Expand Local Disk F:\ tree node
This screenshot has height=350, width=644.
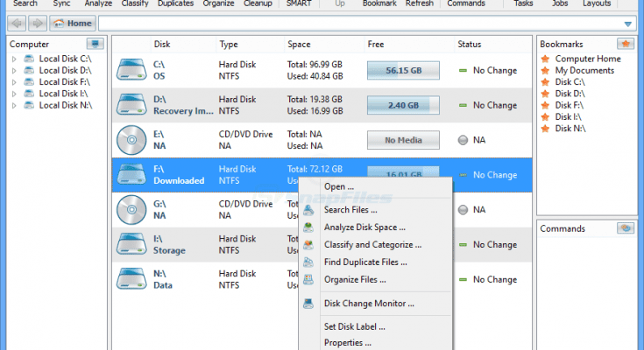[14, 82]
